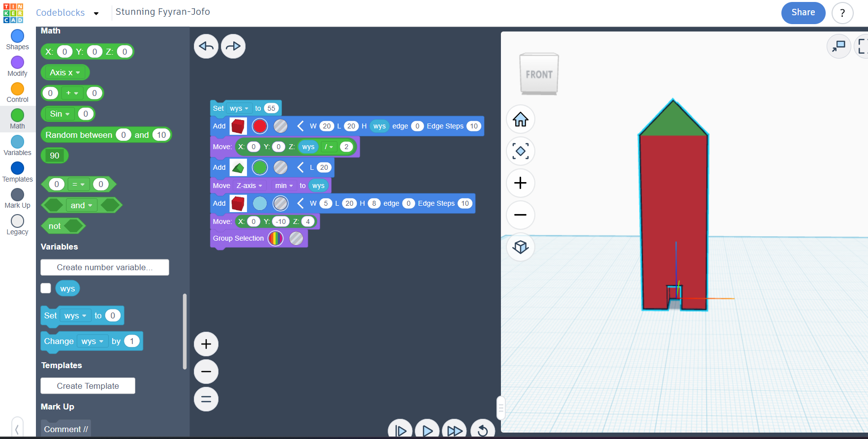The height and width of the screenshot is (439, 868).
Task: Zoom out the 3D viewer
Action: [520, 215]
